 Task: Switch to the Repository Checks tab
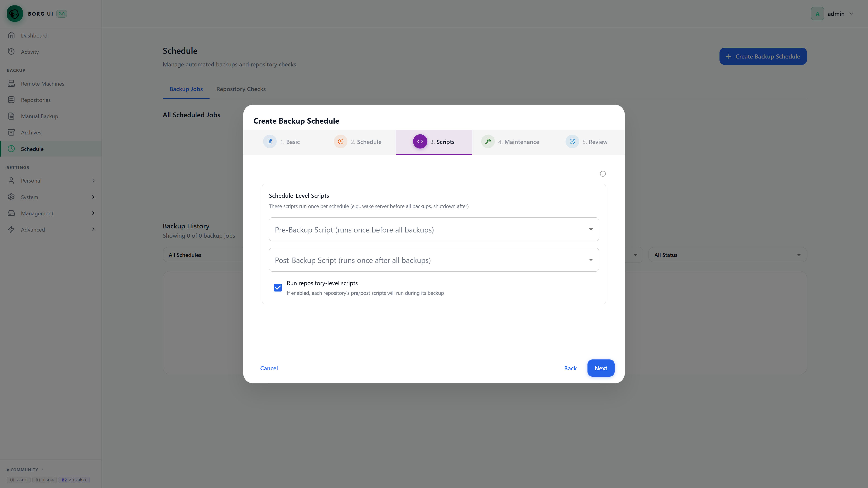[x=241, y=89]
